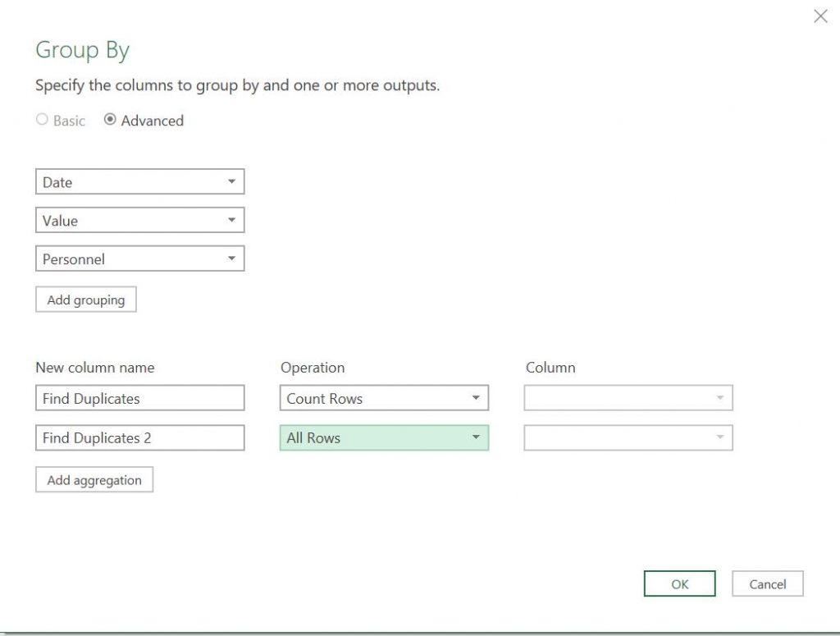840x636 pixels.
Task: Open the Personnel grouping dropdown
Action: coord(139,259)
